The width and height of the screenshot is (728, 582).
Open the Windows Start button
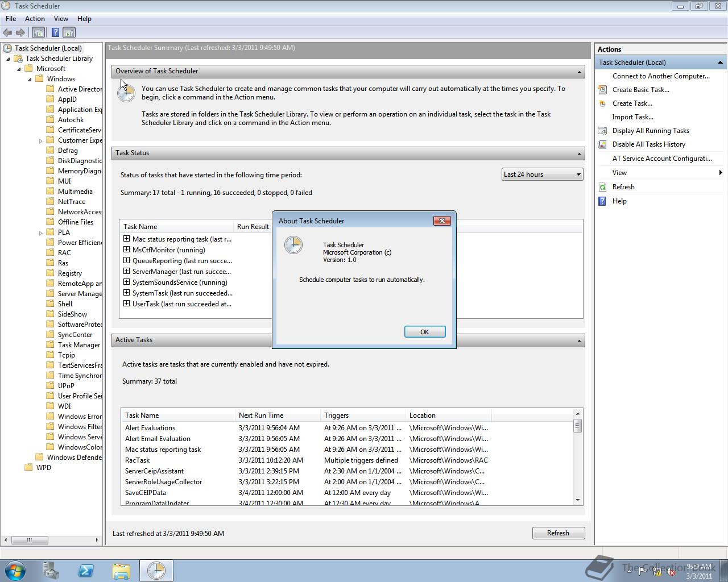pos(15,571)
